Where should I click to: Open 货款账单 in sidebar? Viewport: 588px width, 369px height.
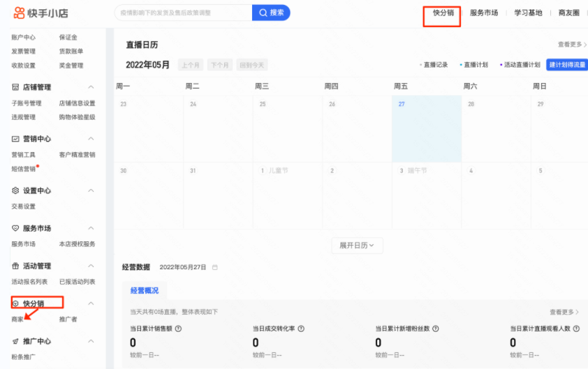tap(71, 51)
